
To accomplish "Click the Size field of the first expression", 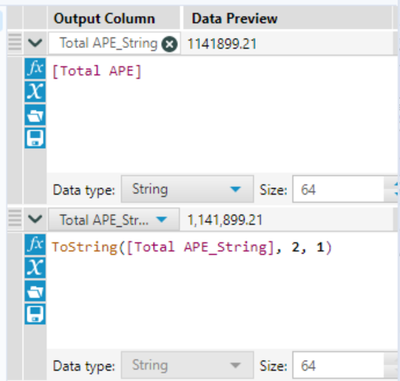I will pos(338,189).
